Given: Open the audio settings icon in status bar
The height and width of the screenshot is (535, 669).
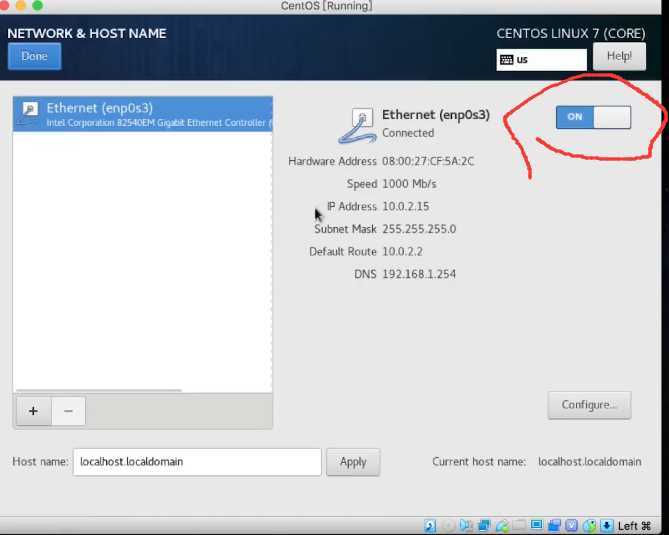Looking at the screenshot, I should click(x=465, y=525).
